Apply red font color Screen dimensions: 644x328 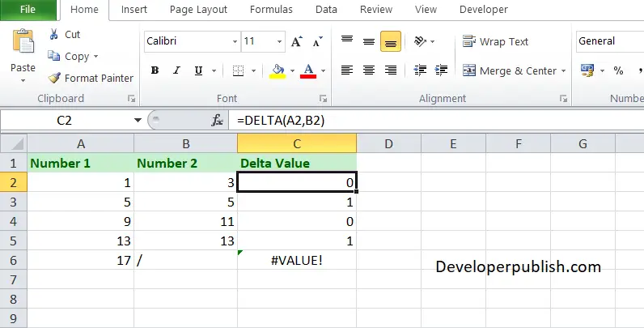click(x=308, y=70)
